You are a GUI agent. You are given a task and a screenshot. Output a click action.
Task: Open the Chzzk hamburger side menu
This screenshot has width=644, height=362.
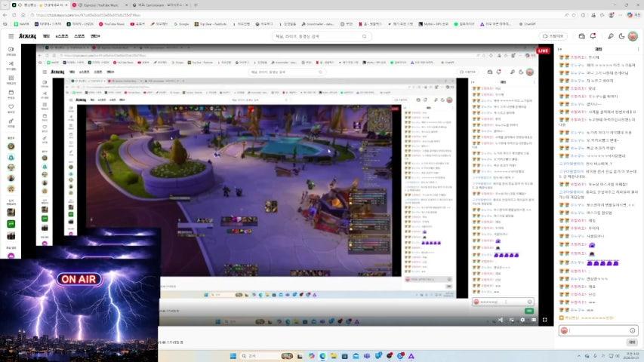(11, 36)
